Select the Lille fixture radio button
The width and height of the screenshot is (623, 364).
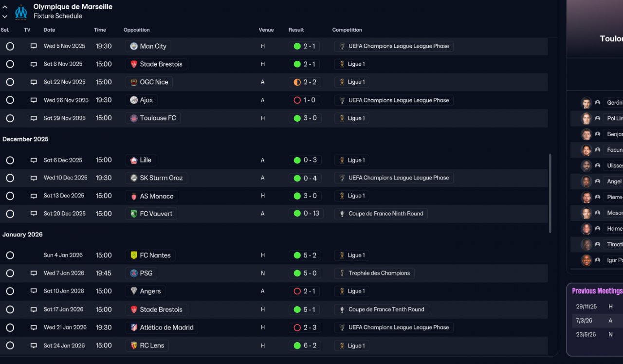[x=10, y=160]
